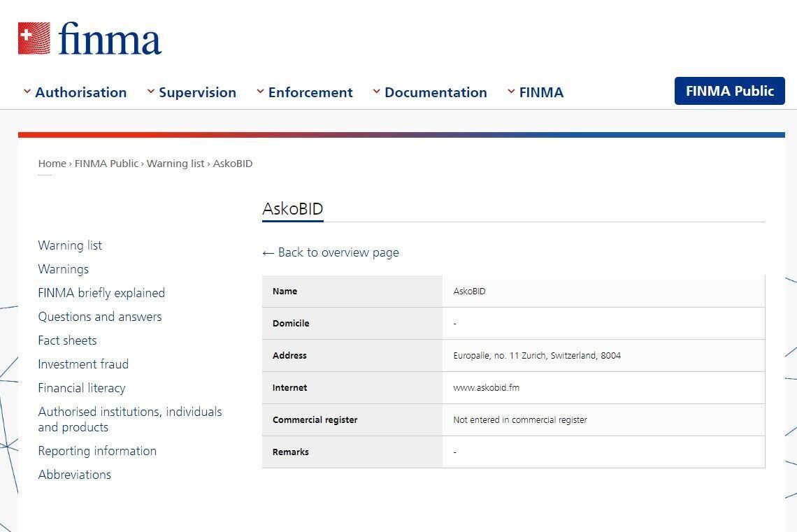Open Warning list in sidebar
Viewport: 797px width, 532px height.
point(70,245)
